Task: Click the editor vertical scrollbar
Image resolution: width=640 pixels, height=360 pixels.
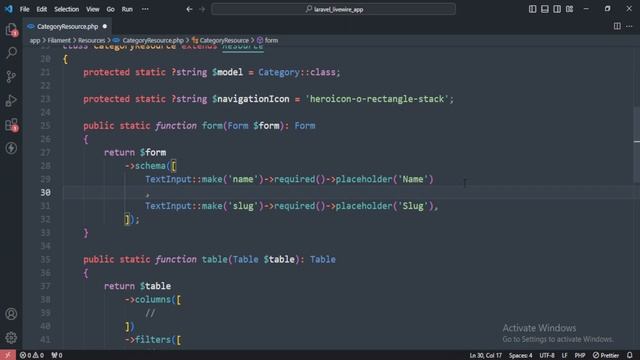Action: pyautogui.click(x=637, y=143)
